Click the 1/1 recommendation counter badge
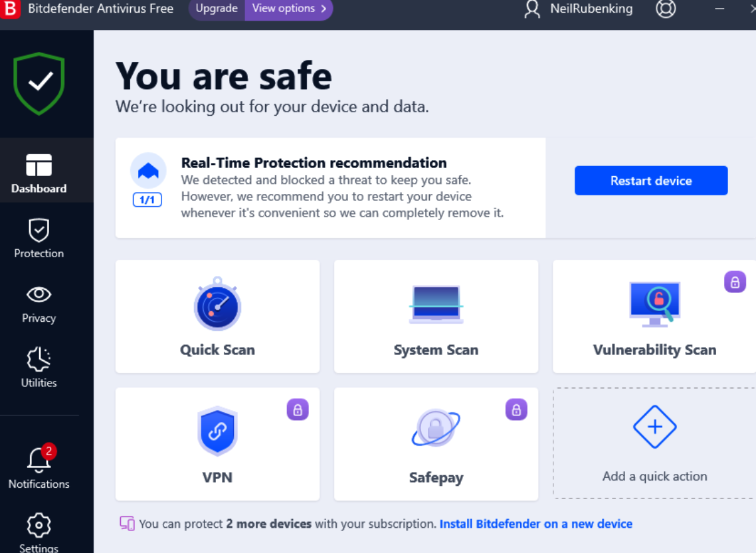The width and height of the screenshot is (756, 553). click(x=147, y=200)
